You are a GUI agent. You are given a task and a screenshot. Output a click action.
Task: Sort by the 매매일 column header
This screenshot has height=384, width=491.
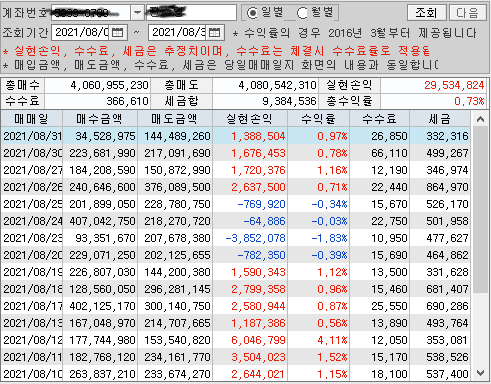[32, 119]
